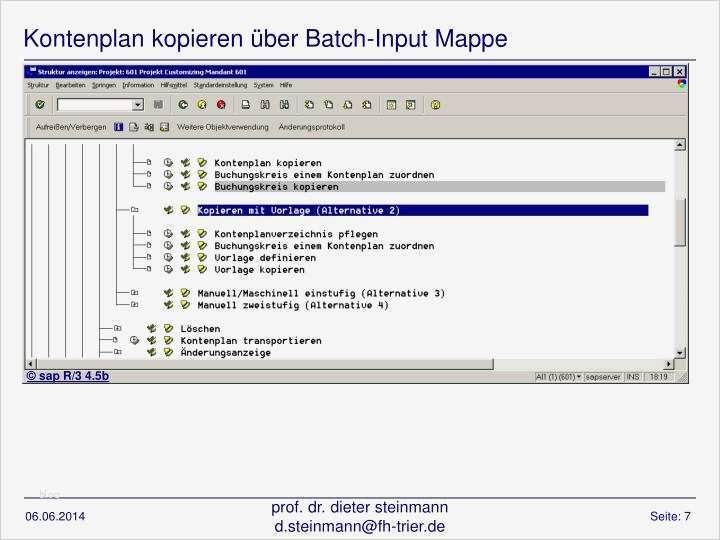The width and height of the screenshot is (720, 540).
Task: Open the Struktur menu
Action: pos(38,85)
